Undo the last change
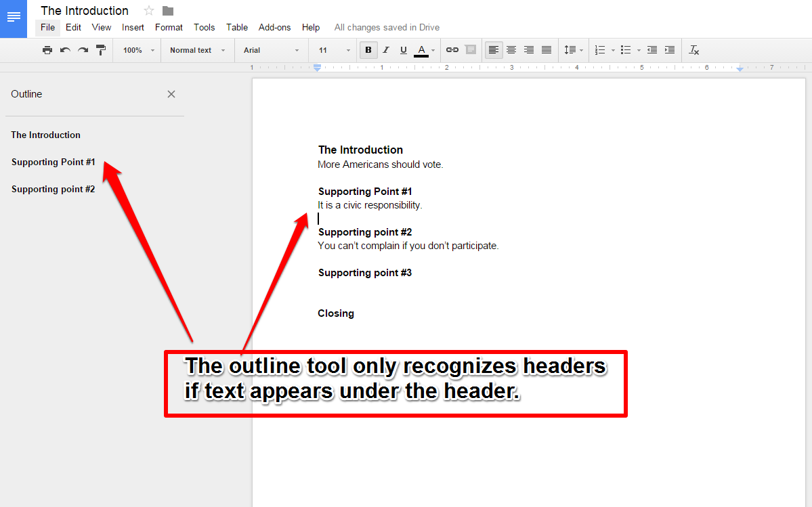The image size is (812, 507). 64,49
